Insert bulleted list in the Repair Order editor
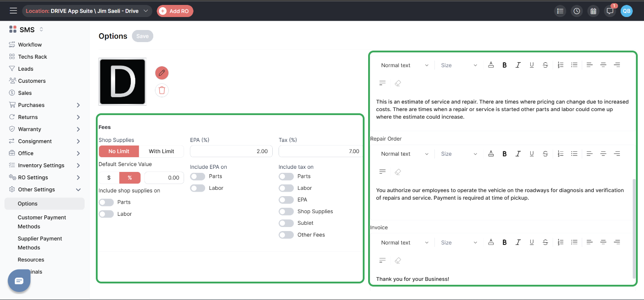This screenshot has width=644, height=300. click(x=574, y=154)
